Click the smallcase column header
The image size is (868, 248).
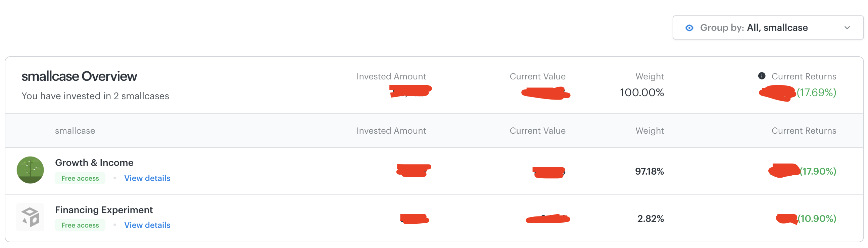click(x=75, y=131)
